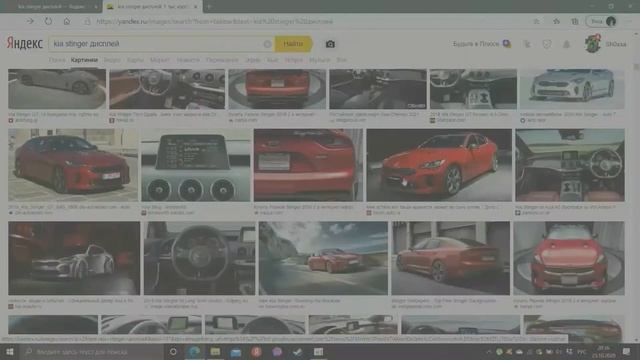The height and width of the screenshot is (360, 640).
Task: Switch to the first browser tab
Action: click(x=51, y=7)
